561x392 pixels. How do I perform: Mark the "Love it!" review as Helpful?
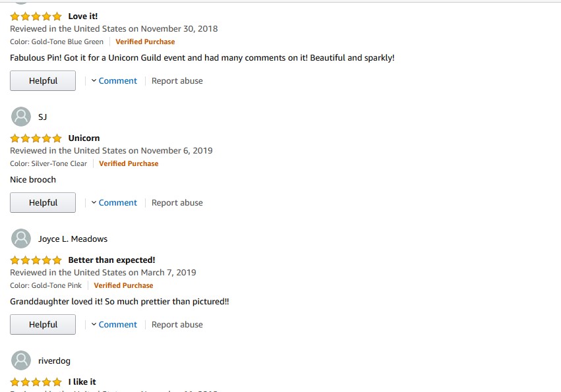click(x=43, y=81)
